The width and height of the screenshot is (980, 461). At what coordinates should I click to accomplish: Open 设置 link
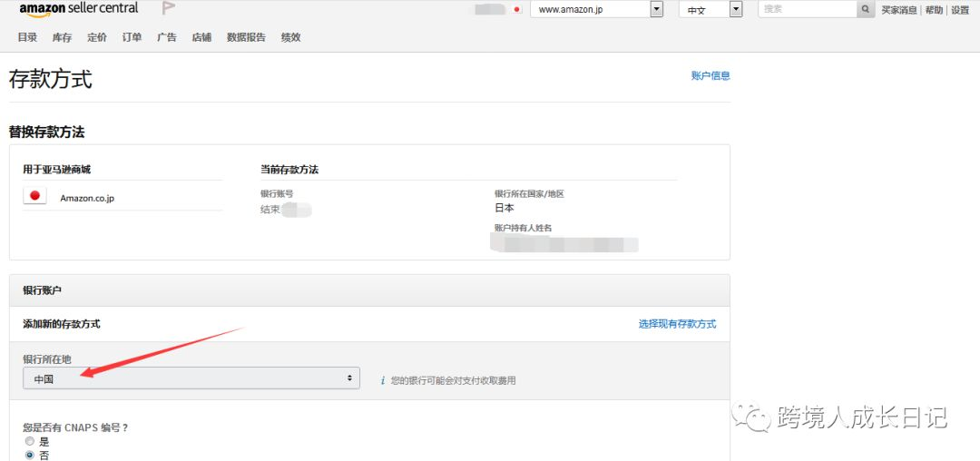click(x=960, y=10)
